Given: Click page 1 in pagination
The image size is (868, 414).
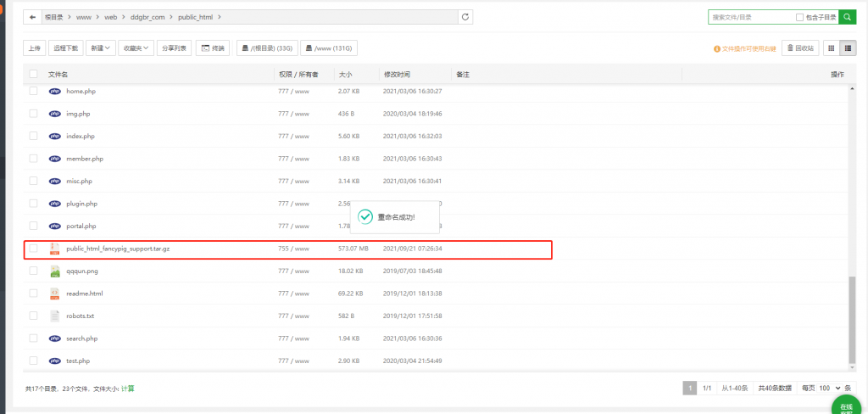Looking at the screenshot, I should tap(690, 388).
